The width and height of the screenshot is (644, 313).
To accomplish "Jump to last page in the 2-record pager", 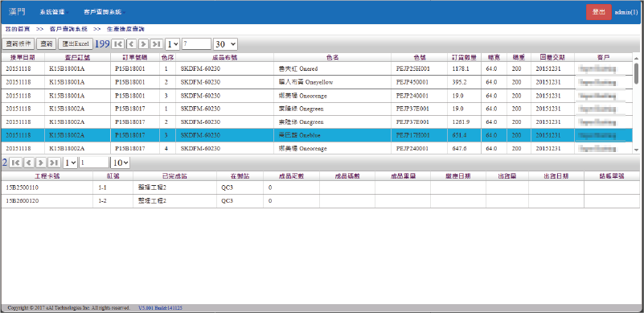I will click(x=54, y=163).
